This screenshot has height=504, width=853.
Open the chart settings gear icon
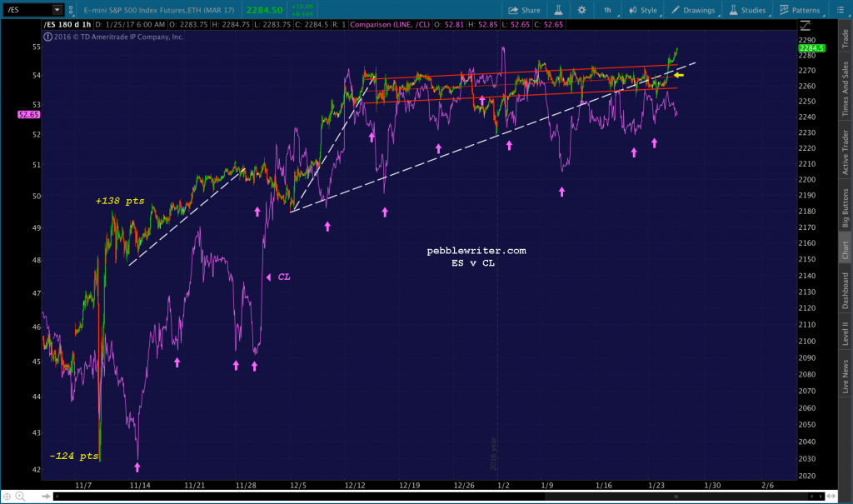(581, 10)
